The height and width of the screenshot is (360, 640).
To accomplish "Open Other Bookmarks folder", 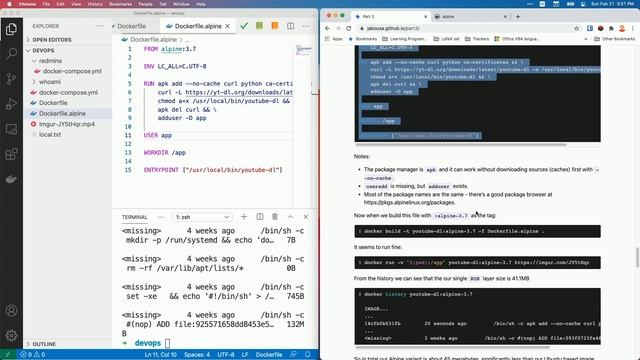I will coord(615,39).
